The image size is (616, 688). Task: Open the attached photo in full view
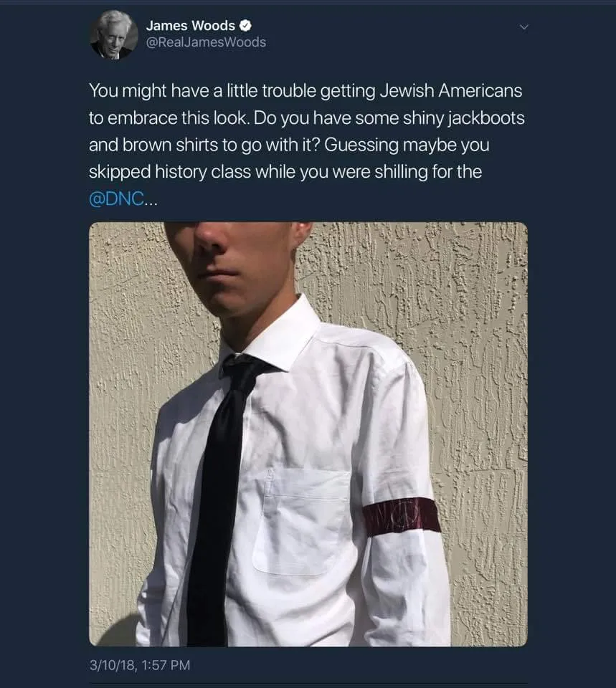tap(308, 434)
